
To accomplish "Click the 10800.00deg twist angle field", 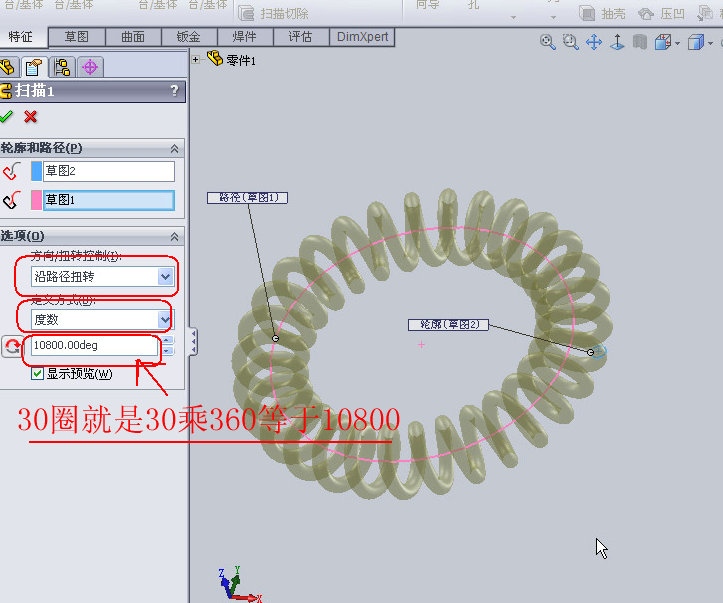I will tap(95, 346).
